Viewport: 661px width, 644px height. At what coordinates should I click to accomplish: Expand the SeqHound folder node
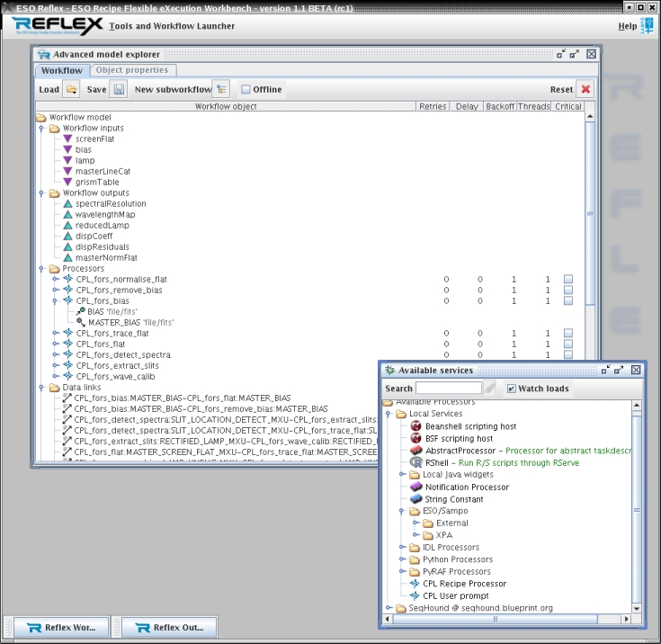(x=389, y=608)
